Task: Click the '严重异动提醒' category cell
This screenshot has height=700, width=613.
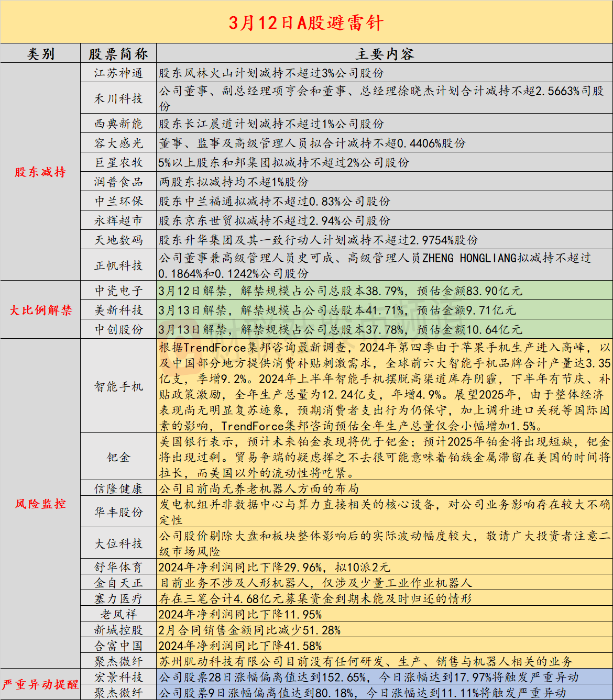Action: 40,684
